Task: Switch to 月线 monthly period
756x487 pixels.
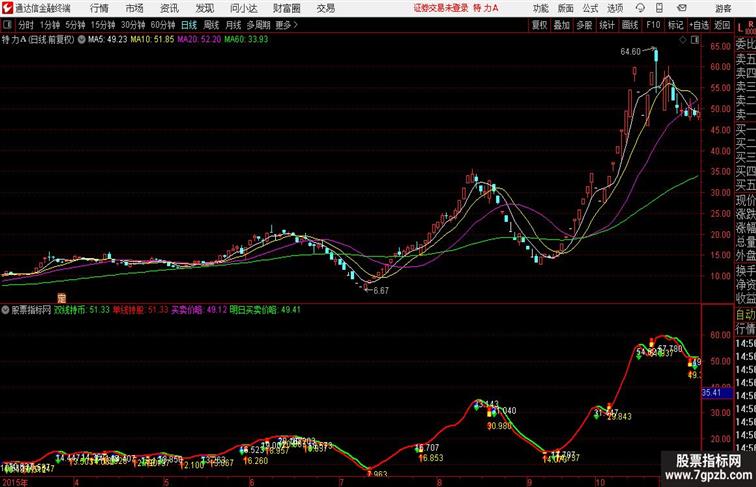Action: (233, 25)
